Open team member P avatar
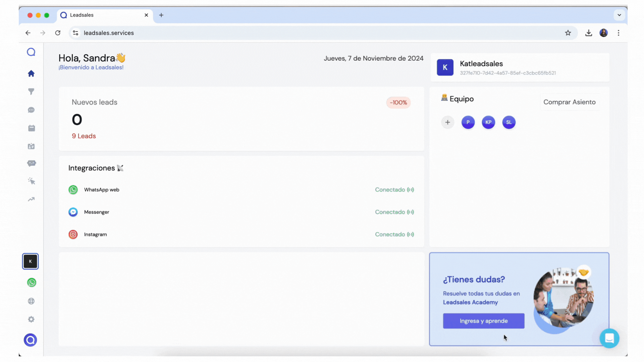 468,122
